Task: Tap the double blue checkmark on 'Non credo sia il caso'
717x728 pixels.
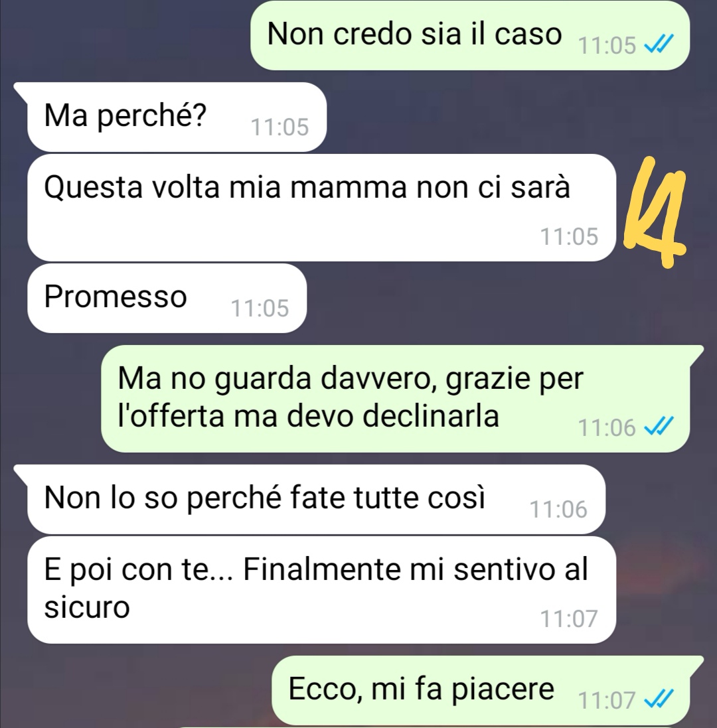Action: (x=658, y=45)
